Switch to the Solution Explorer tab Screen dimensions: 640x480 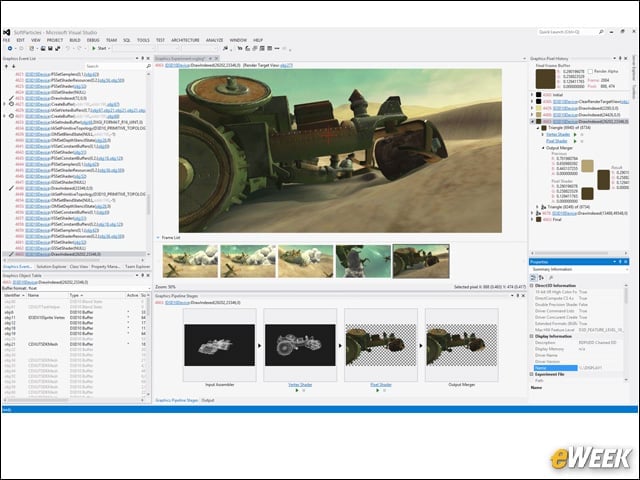point(51,267)
